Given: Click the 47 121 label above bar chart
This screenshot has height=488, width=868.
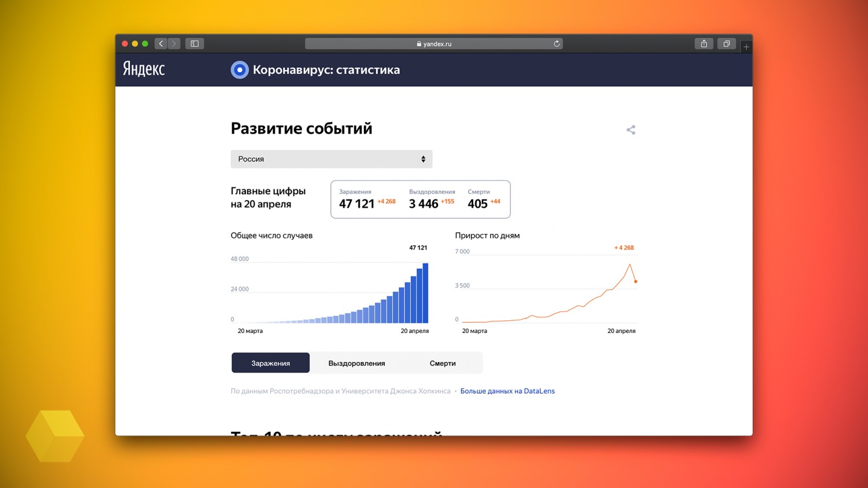Looking at the screenshot, I should pyautogui.click(x=418, y=247).
